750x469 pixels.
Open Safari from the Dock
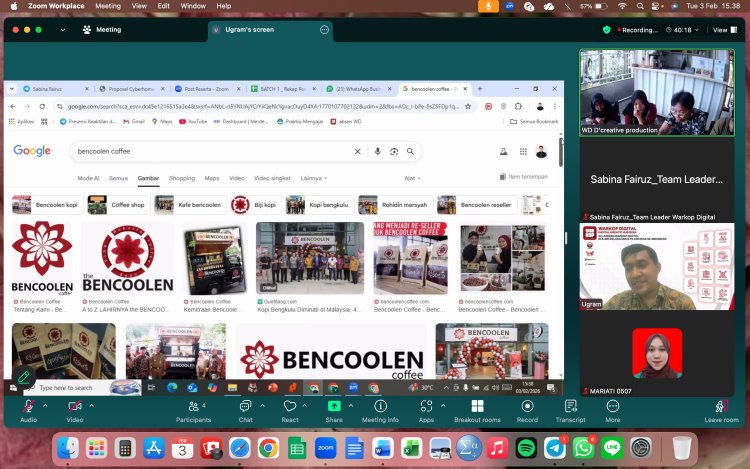point(240,448)
